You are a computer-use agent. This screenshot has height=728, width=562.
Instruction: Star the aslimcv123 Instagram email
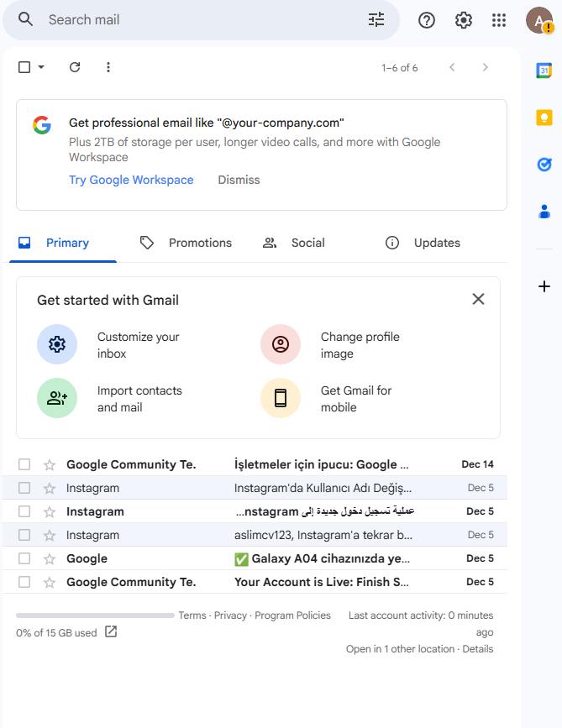(50, 535)
